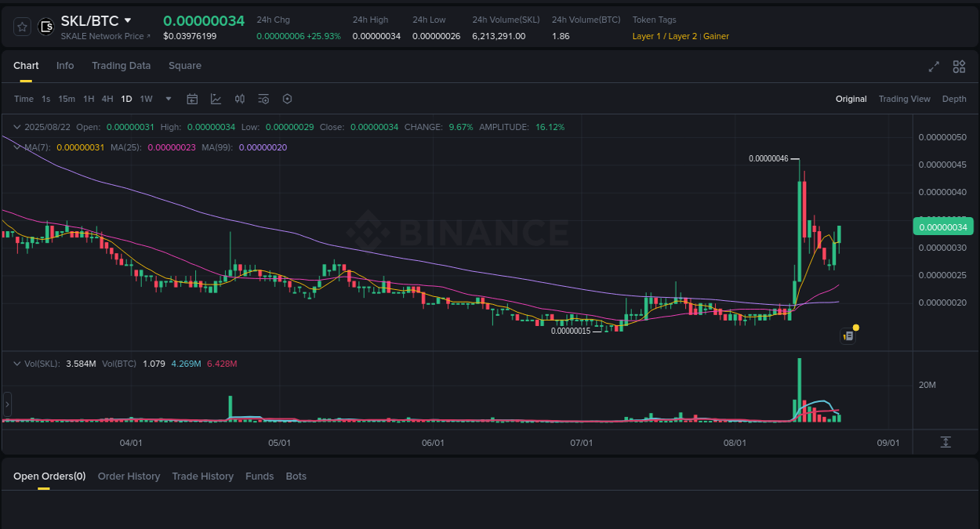Collapse the 2025/08/22 OHLC info row chevron
This screenshot has width=980, height=529.
(17, 127)
